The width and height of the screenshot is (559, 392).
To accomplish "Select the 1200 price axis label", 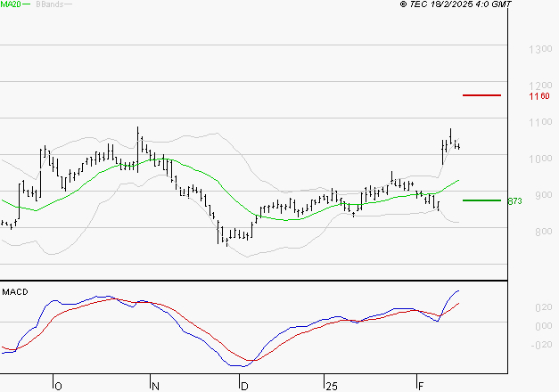I will (x=540, y=86).
